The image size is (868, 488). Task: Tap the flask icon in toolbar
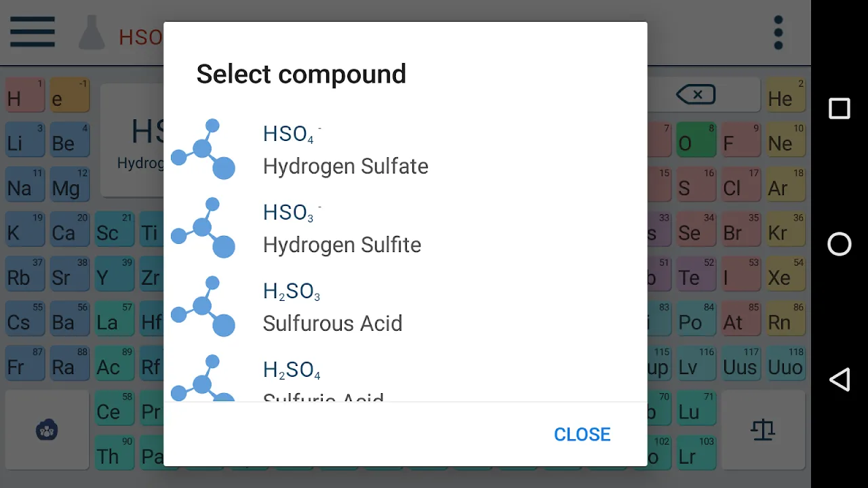coord(92,33)
